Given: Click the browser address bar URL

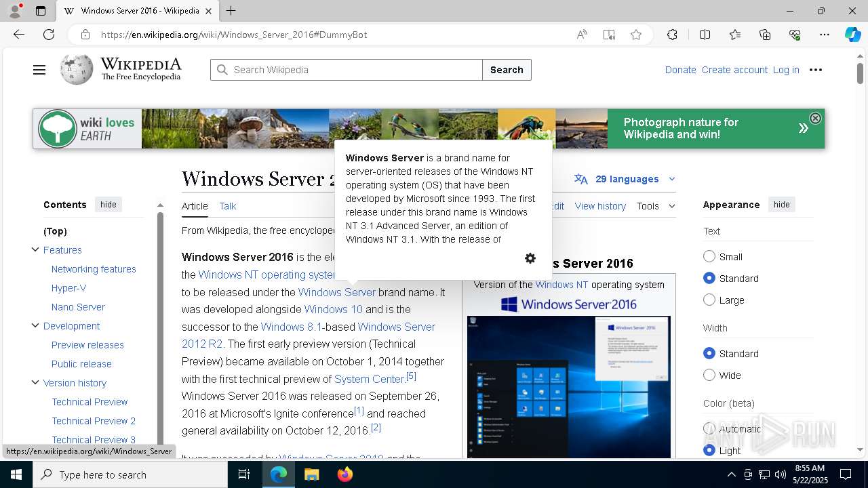Looking at the screenshot, I should 234,35.
